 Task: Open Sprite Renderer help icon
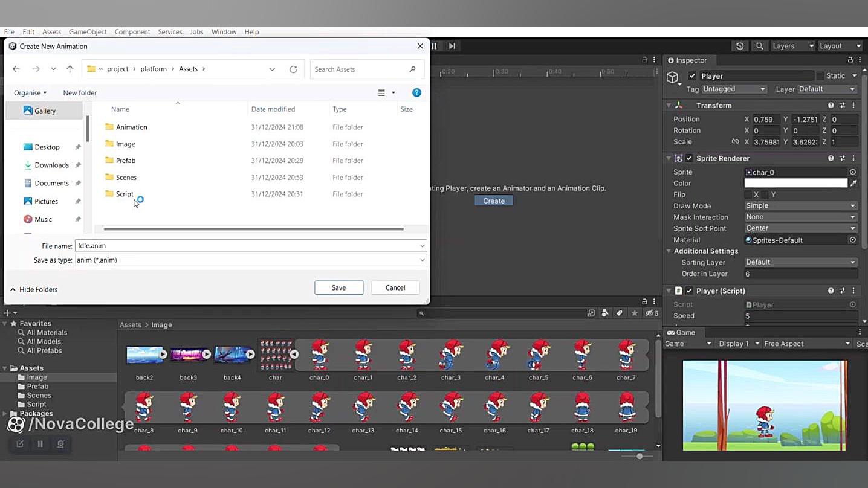click(x=831, y=158)
